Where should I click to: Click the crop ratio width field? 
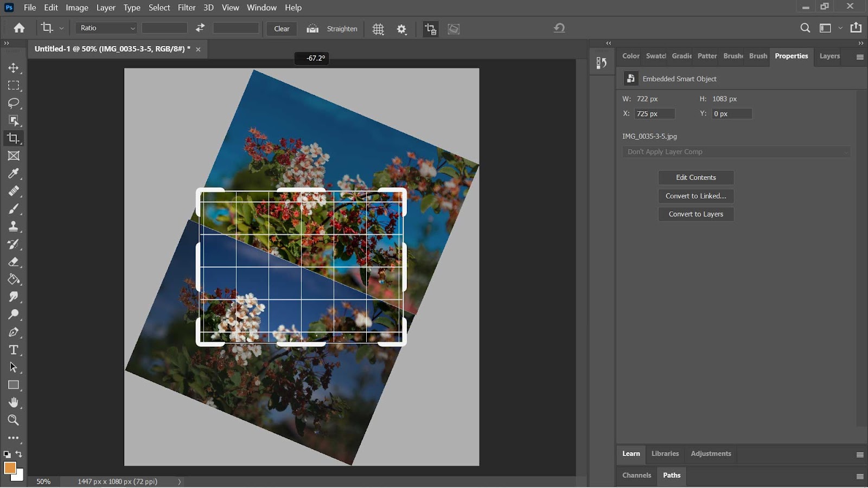164,28
